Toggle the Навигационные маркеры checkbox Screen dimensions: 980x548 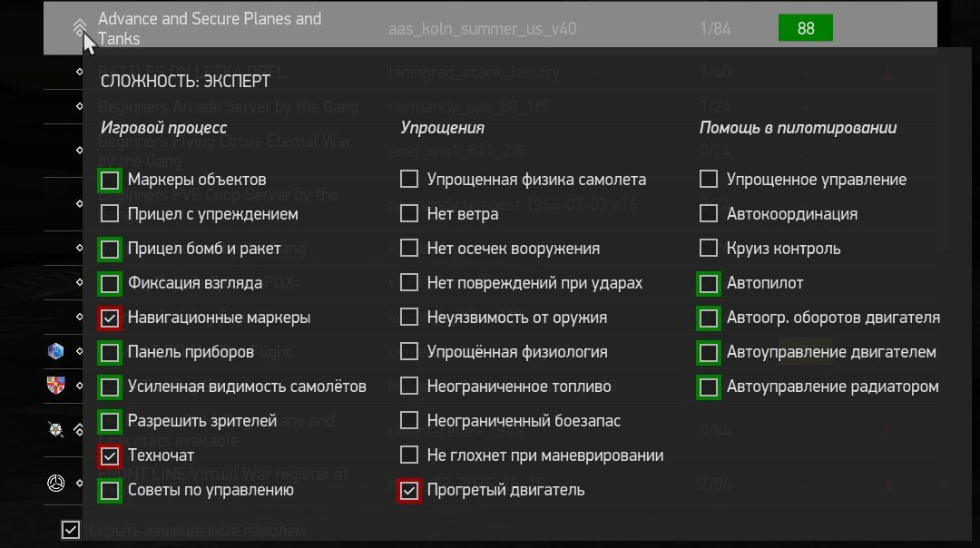pos(110,318)
